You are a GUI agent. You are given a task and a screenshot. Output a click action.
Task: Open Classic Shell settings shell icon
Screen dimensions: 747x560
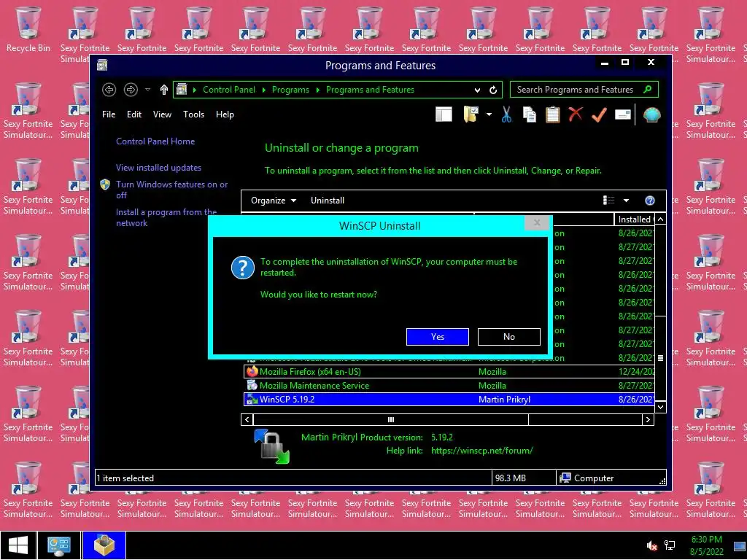point(651,114)
